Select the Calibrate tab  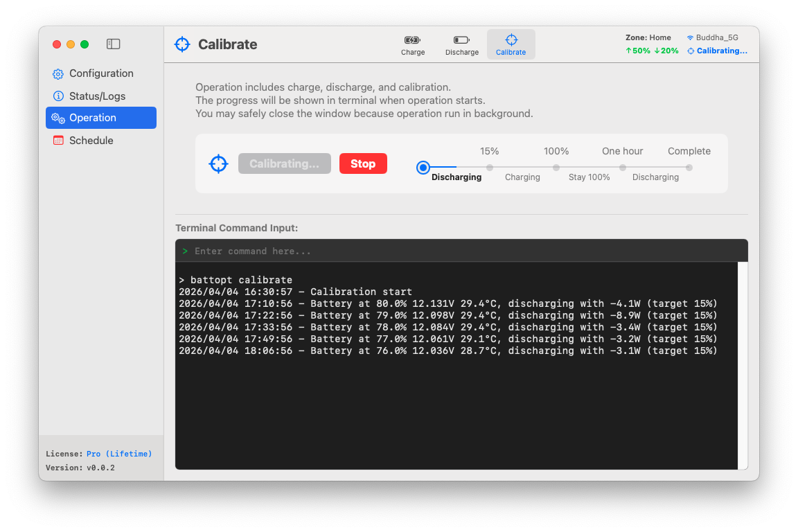pos(511,45)
